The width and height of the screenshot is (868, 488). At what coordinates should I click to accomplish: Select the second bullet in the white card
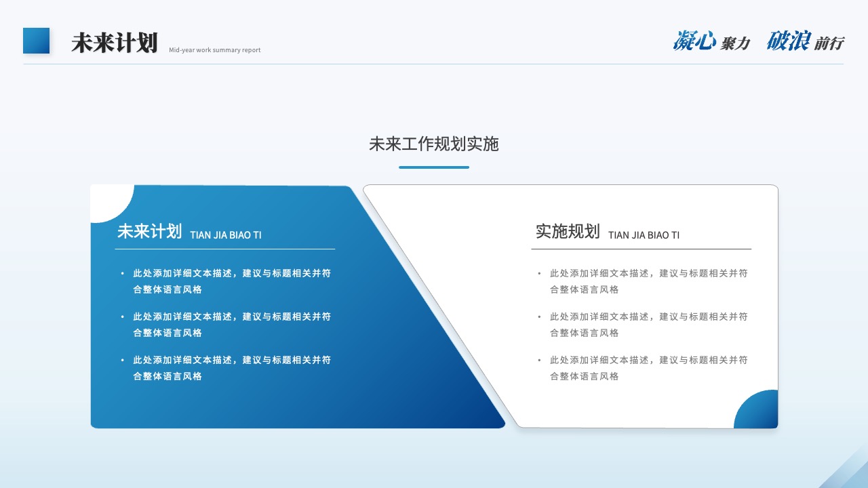click(x=643, y=325)
